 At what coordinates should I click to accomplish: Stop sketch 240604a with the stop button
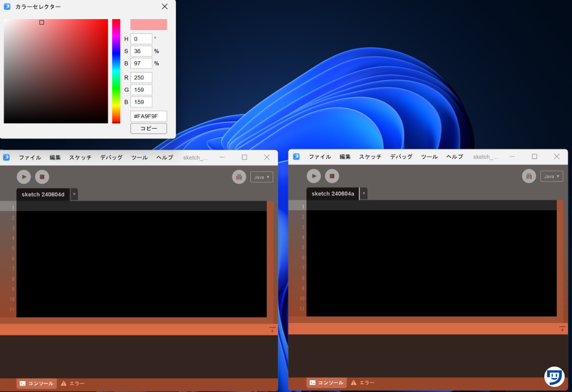click(332, 176)
